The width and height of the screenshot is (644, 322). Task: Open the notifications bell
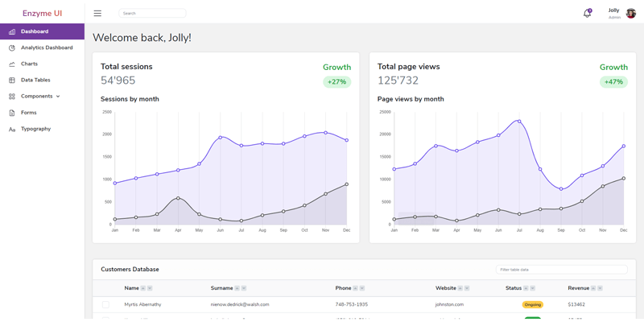587,14
